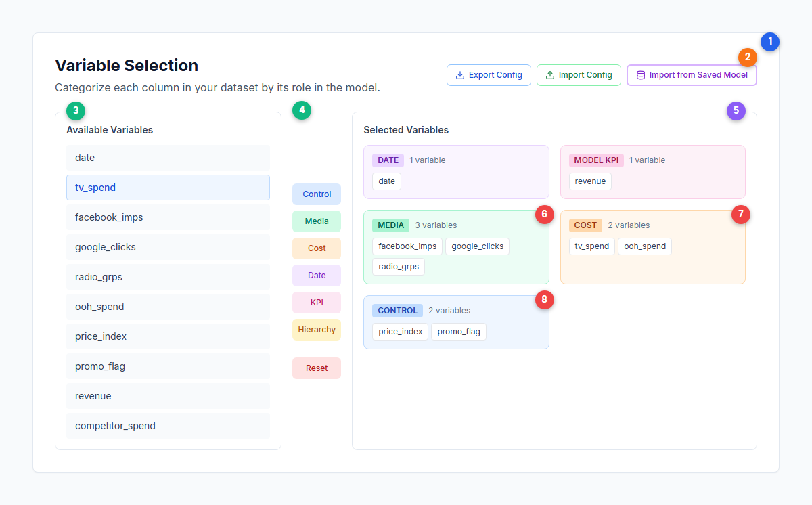Click the COST group badge
The height and width of the screenshot is (505, 812).
585,225
